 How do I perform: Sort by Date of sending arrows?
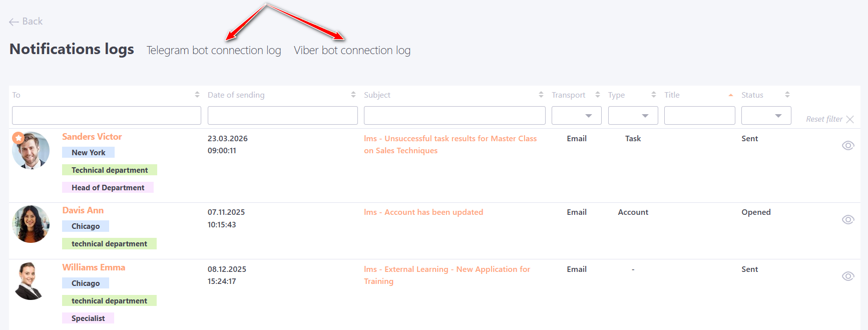(353, 95)
